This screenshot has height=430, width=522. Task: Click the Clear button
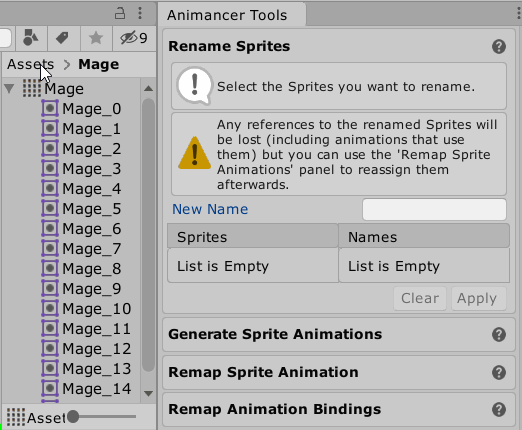[x=420, y=298]
